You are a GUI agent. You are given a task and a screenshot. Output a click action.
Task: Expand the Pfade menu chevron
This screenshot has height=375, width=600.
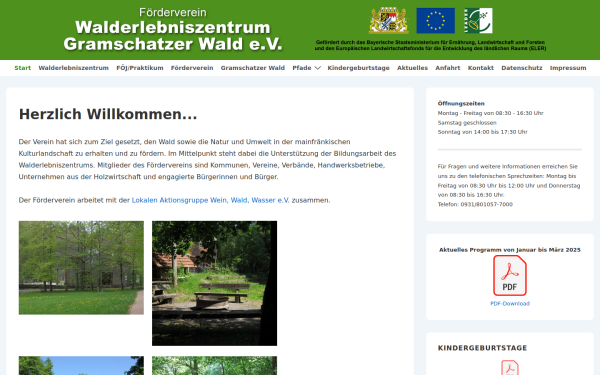tap(317, 68)
